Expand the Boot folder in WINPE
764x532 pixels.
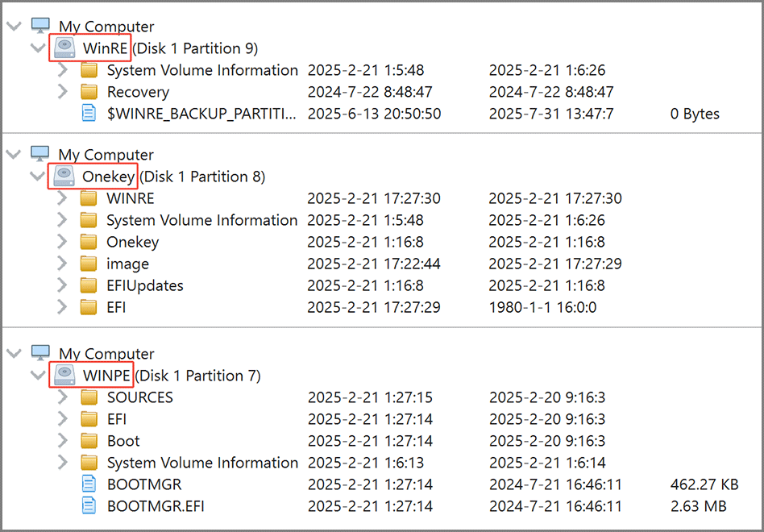[63, 441]
